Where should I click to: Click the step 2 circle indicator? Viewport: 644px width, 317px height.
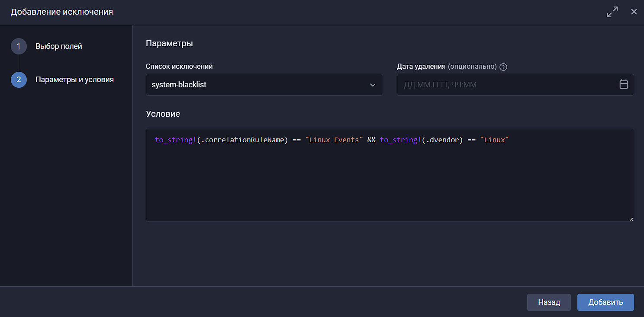click(x=19, y=80)
